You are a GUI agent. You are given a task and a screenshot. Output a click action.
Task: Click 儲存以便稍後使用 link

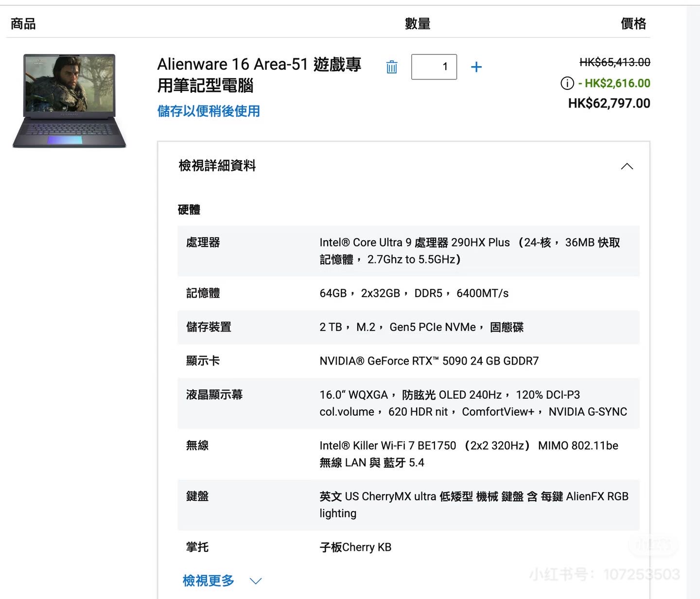point(209,111)
